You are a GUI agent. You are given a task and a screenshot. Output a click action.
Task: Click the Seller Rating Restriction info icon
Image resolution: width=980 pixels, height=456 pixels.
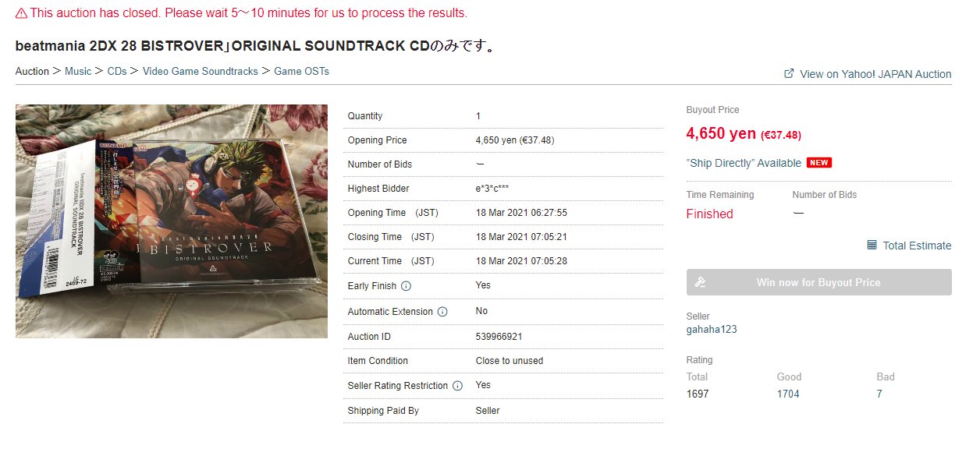[457, 386]
